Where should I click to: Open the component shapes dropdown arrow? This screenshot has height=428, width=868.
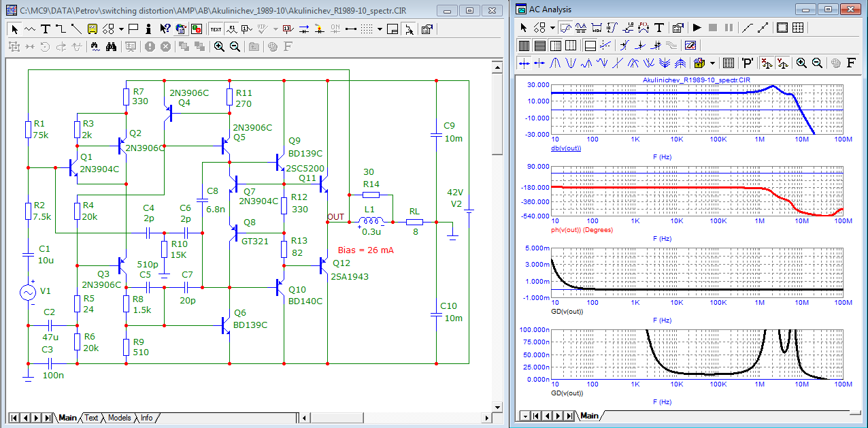click(x=121, y=29)
